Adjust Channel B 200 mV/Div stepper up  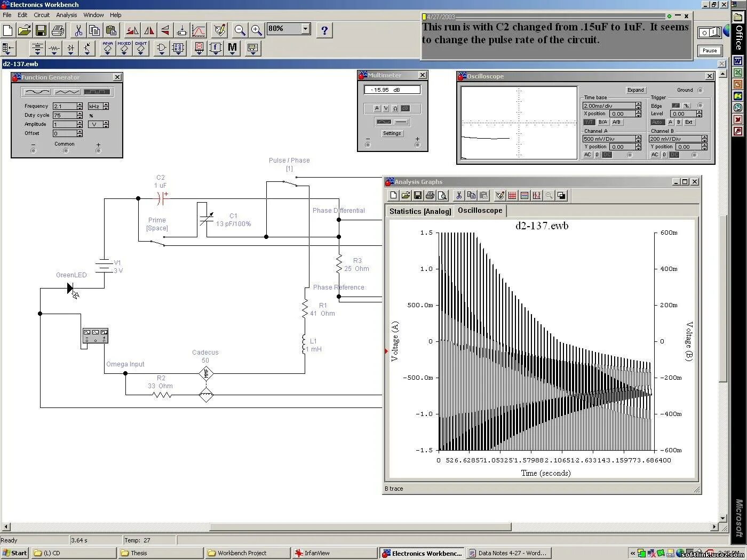[704, 137]
